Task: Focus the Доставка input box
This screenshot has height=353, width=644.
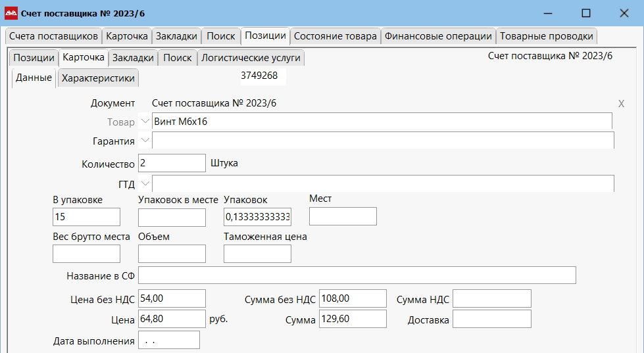Action: [491, 319]
